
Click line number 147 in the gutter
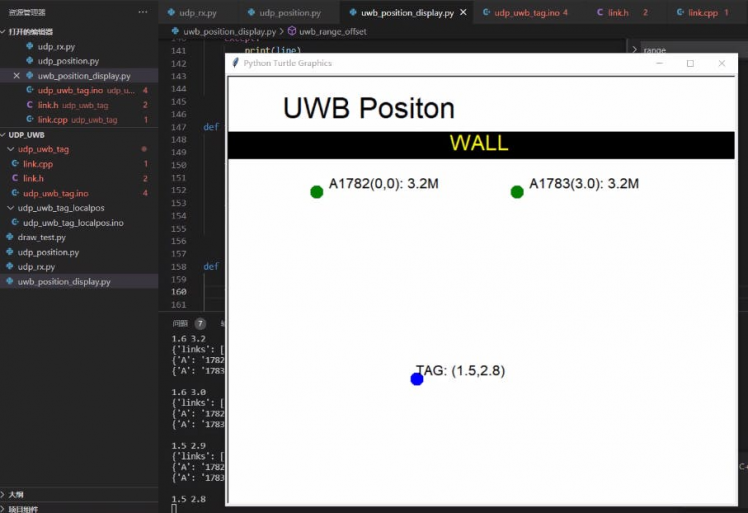pyautogui.click(x=178, y=127)
